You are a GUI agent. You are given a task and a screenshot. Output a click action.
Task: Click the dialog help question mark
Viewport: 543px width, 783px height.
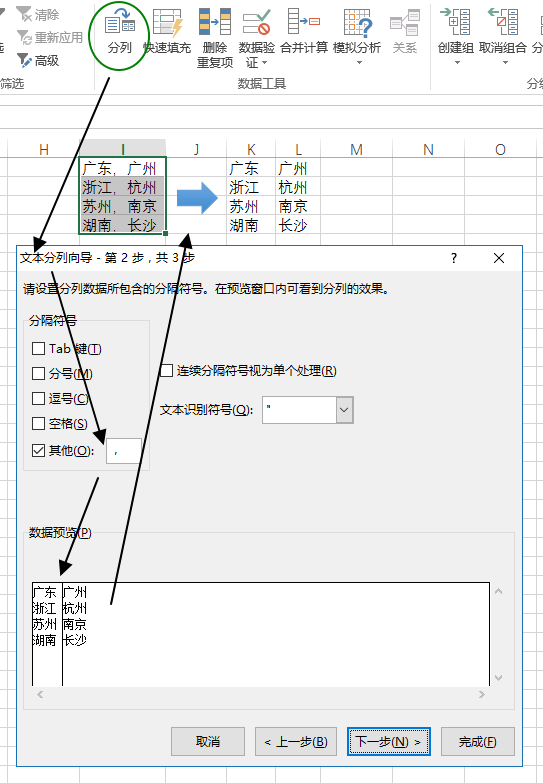[454, 258]
